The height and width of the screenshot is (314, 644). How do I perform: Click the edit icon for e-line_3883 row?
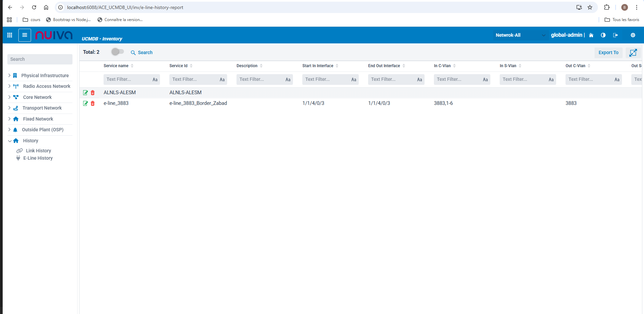[86, 104]
